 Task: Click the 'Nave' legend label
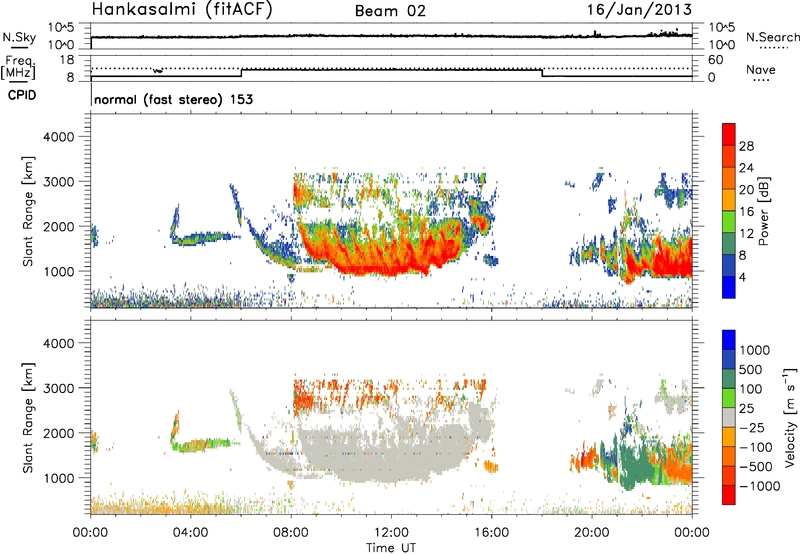pos(761,70)
